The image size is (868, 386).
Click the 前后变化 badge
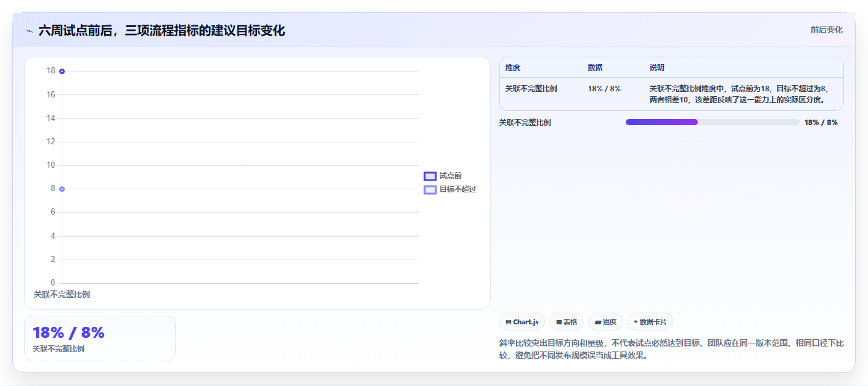click(x=827, y=30)
